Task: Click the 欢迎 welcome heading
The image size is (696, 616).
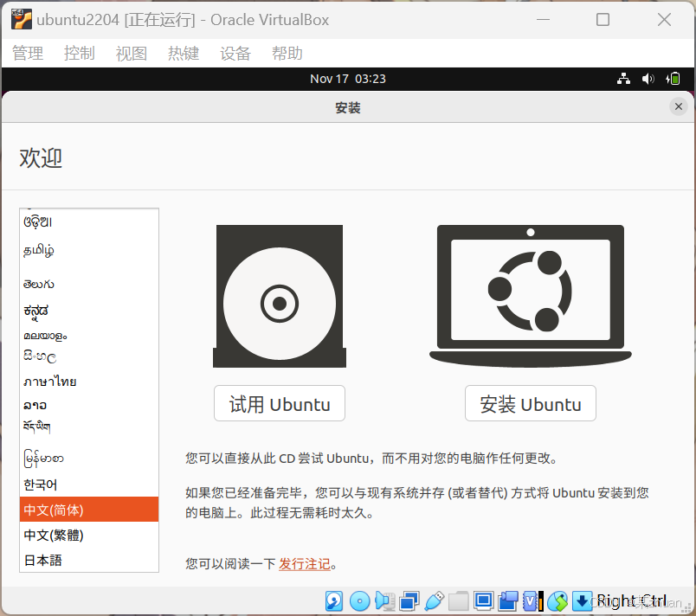Action: point(41,157)
